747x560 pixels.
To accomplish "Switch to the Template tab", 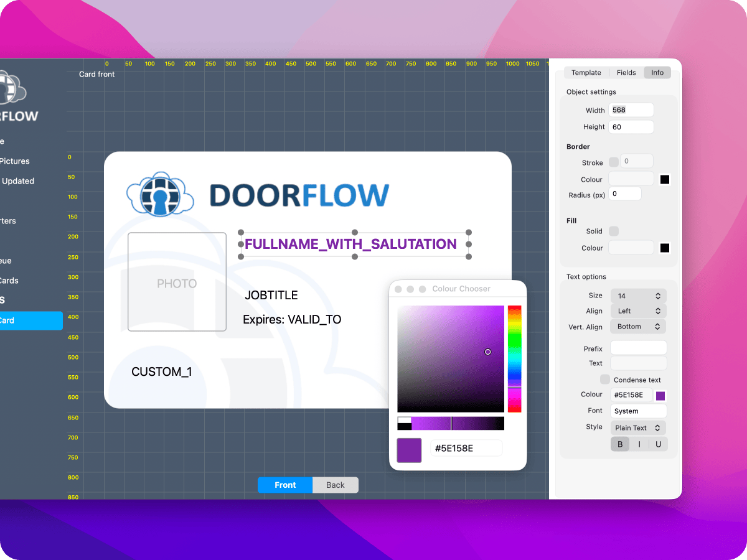I will (x=586, y=73).
